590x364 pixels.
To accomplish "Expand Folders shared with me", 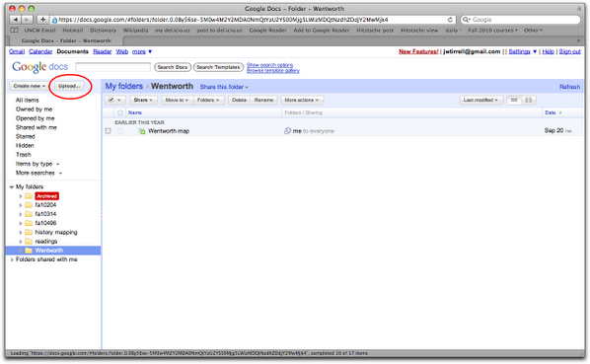I will tap(12, 259).
